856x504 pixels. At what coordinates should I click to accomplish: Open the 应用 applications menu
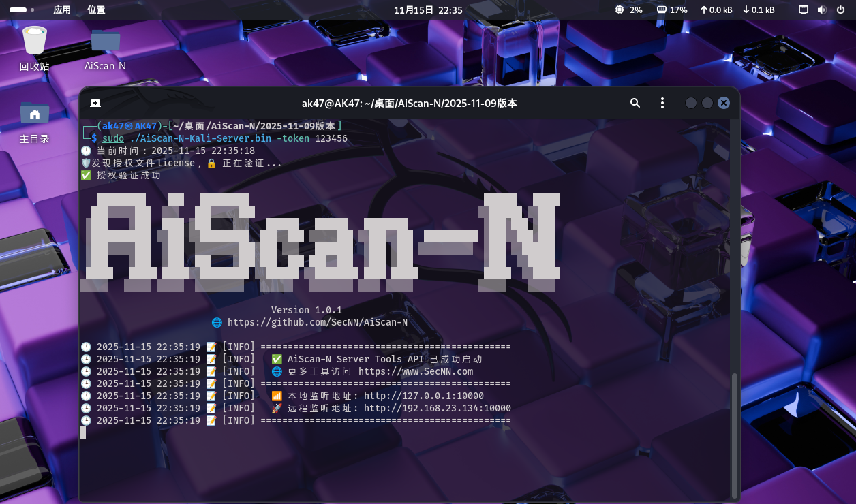(62, 10)
